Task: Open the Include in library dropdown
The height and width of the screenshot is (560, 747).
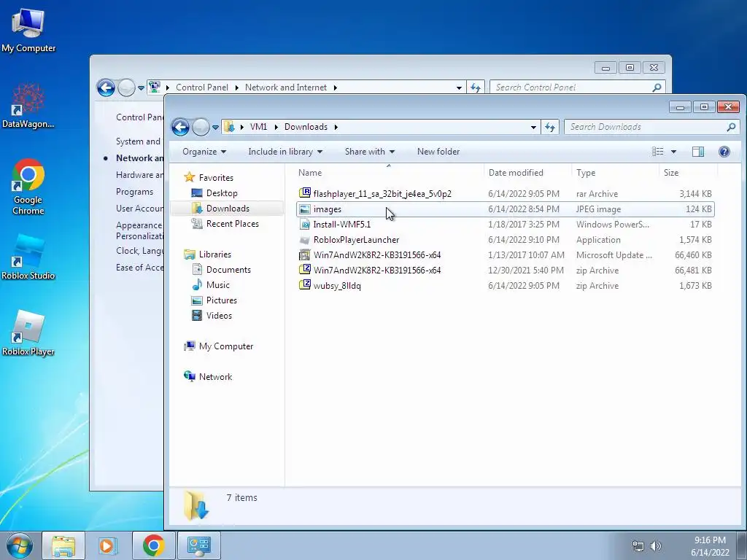Action: click(x=285, y=152)
